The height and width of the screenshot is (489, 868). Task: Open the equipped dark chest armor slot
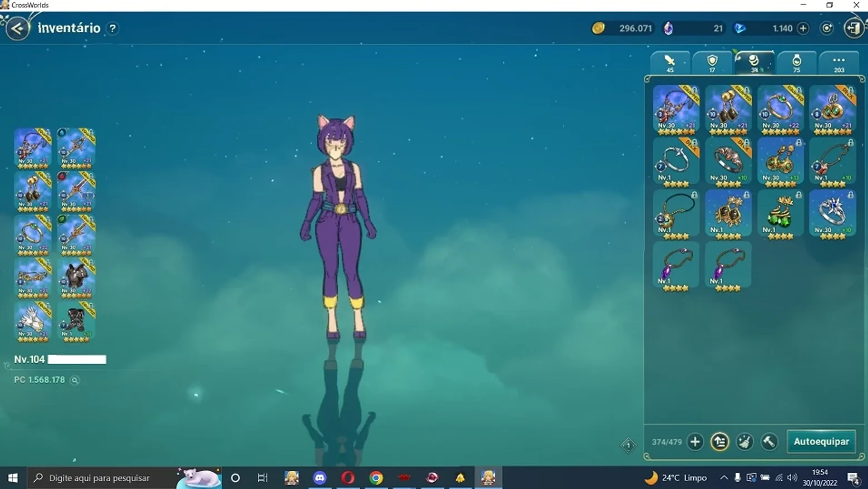point(76,278)
